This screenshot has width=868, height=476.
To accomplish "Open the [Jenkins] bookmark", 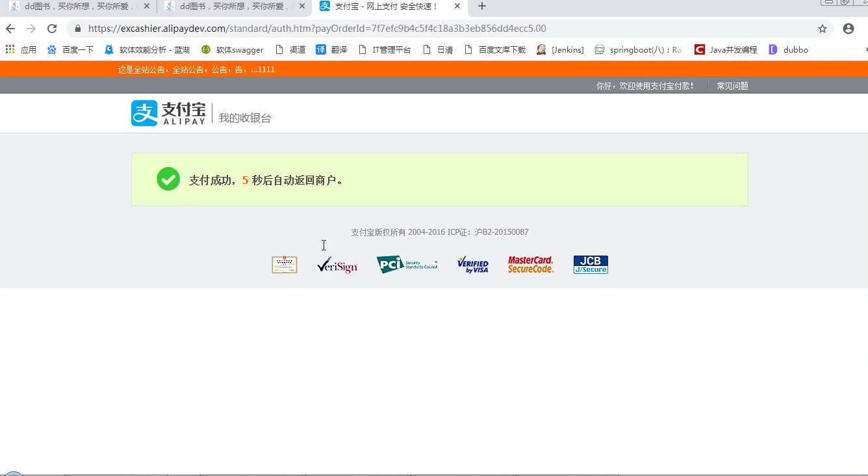I will click(x=560, y=49).
